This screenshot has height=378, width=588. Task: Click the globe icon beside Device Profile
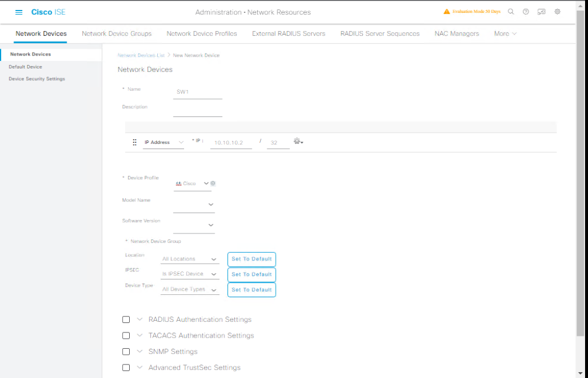pyautogui.click(x=213, y=184)
